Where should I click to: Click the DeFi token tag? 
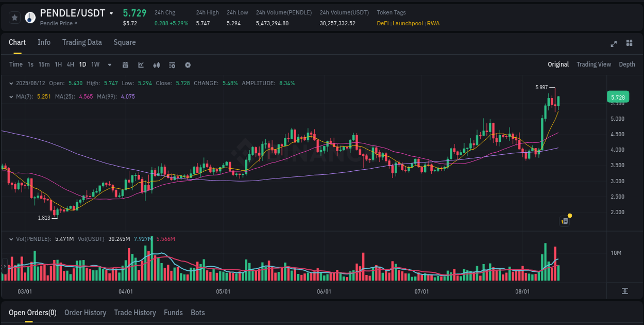tap(382, 23)
